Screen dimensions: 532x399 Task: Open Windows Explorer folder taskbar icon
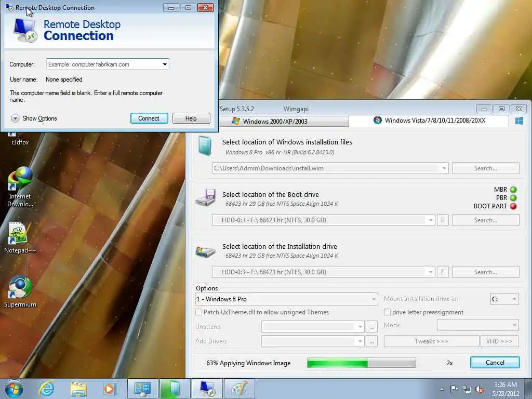79,389
